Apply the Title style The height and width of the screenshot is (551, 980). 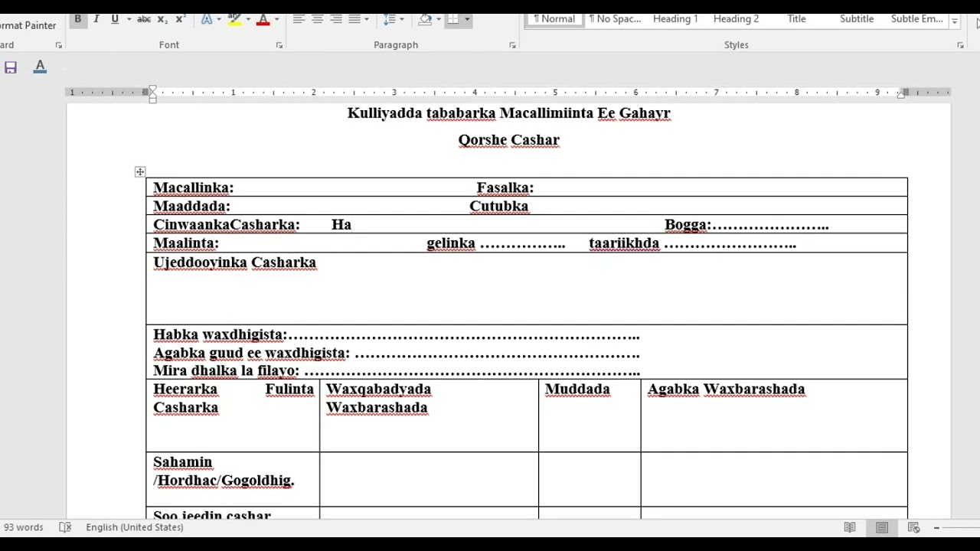tap(796, 19)
